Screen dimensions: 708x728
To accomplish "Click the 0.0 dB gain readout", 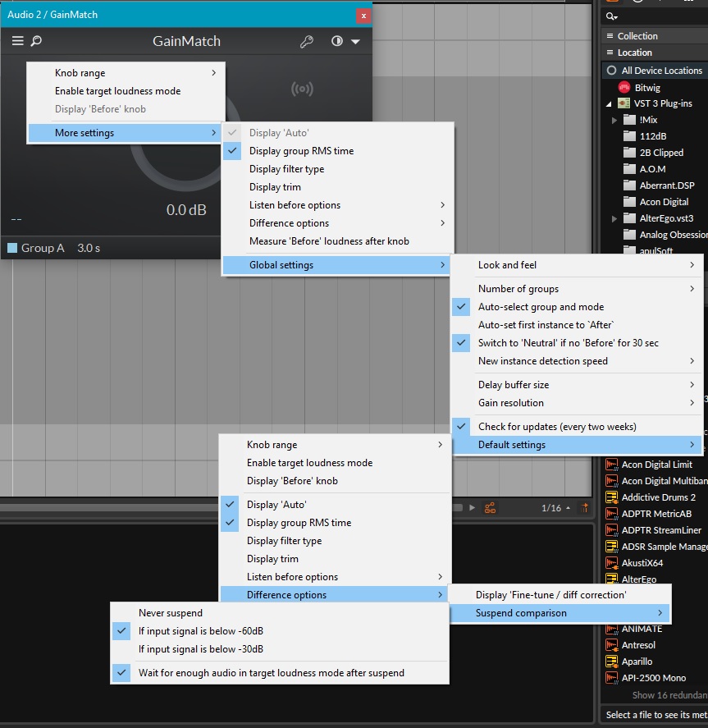I will point(186,210).
